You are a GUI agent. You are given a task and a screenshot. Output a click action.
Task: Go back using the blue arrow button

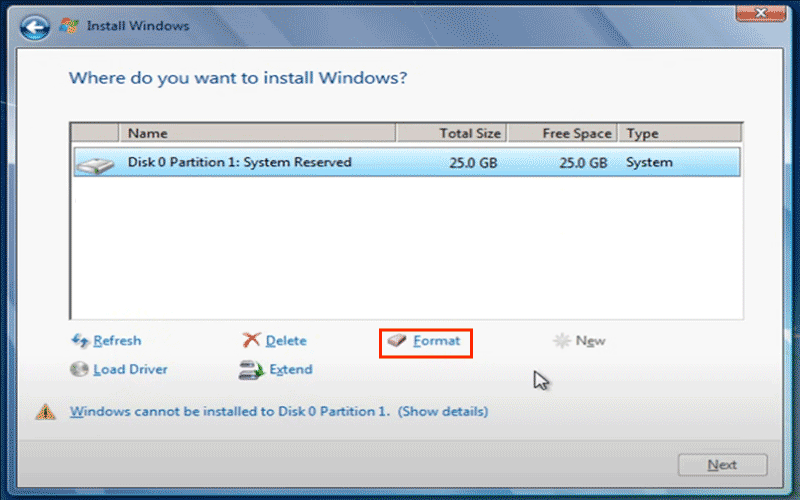pyautogui.click(x=35, y=27)
